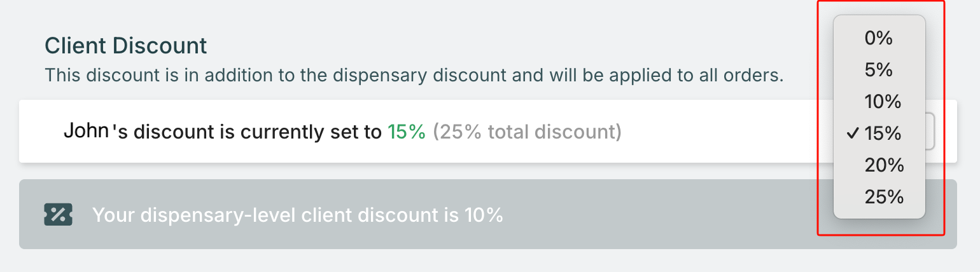Set the client discount to 20%
Screen dimensions: 980x272
884,165
